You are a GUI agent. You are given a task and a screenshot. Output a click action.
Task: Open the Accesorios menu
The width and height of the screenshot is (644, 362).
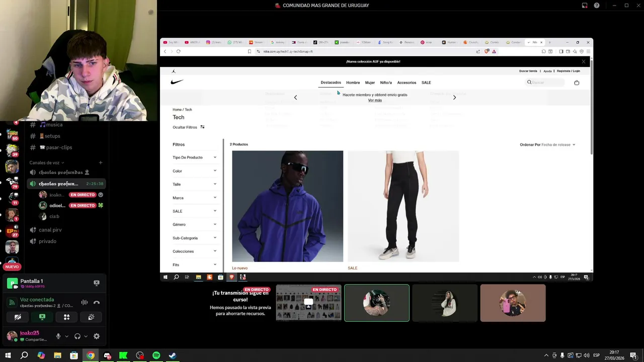tap(407, 82)
